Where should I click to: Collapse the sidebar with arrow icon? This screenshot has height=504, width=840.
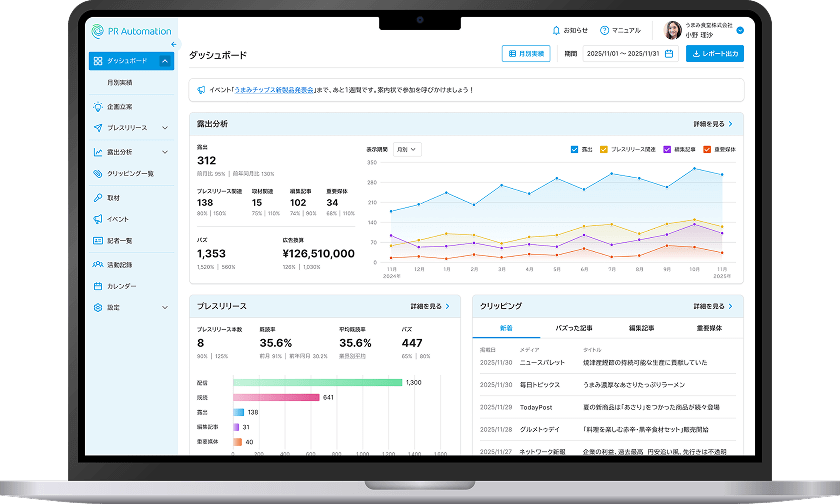click(173, 45)
